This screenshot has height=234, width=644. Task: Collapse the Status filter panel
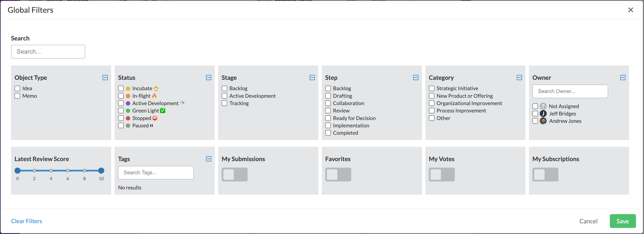[x=208, y=77]
